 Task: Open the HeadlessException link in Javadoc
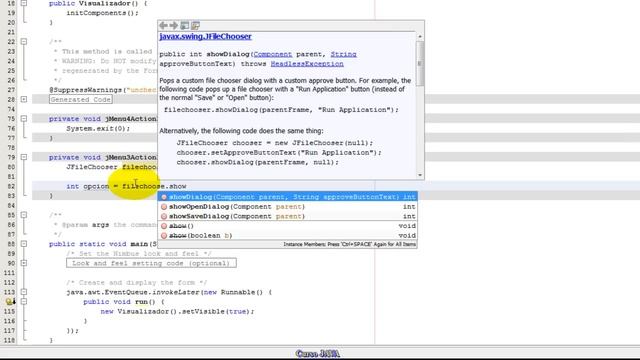[x=307, y=64]
